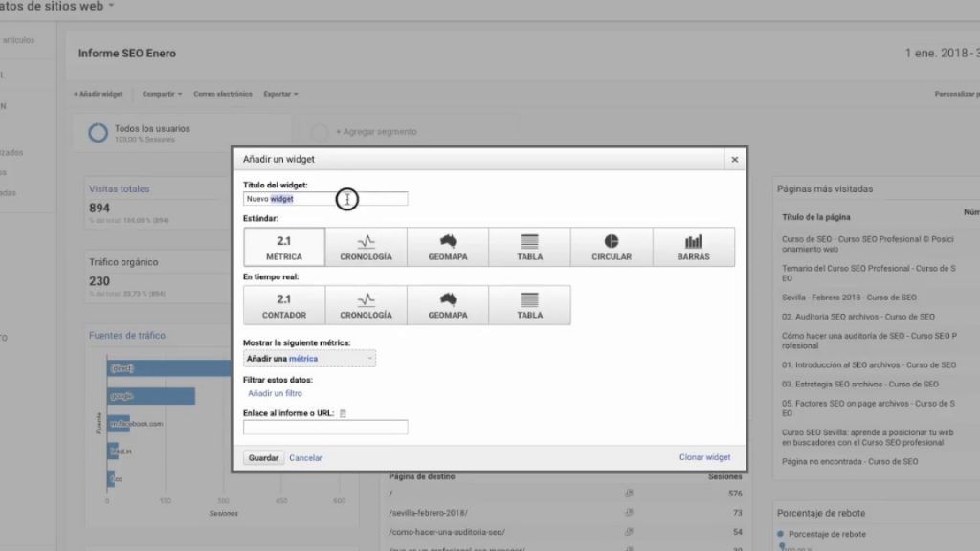
Task: Click the Añadir un filtro link
Action: 275,393
